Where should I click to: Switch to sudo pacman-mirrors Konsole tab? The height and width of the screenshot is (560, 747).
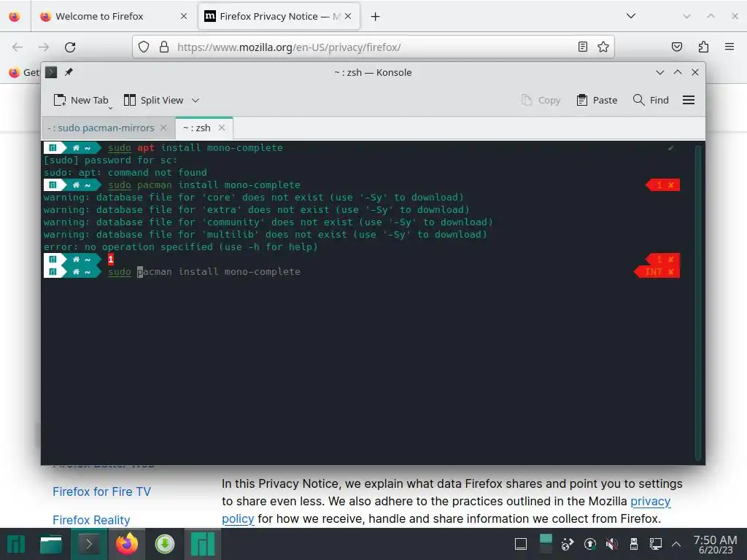[101, 128]
